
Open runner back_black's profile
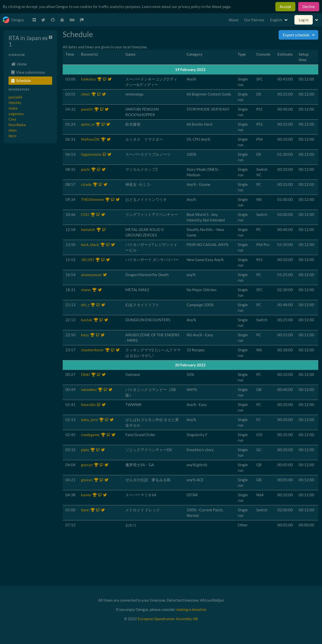(x=90, y=245)
